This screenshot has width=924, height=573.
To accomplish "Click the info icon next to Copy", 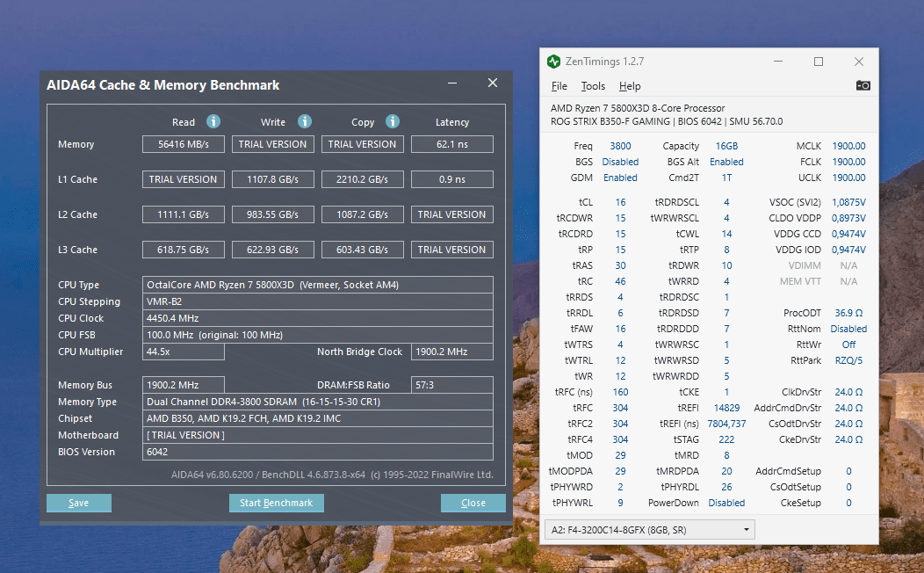I will (393, 121).
